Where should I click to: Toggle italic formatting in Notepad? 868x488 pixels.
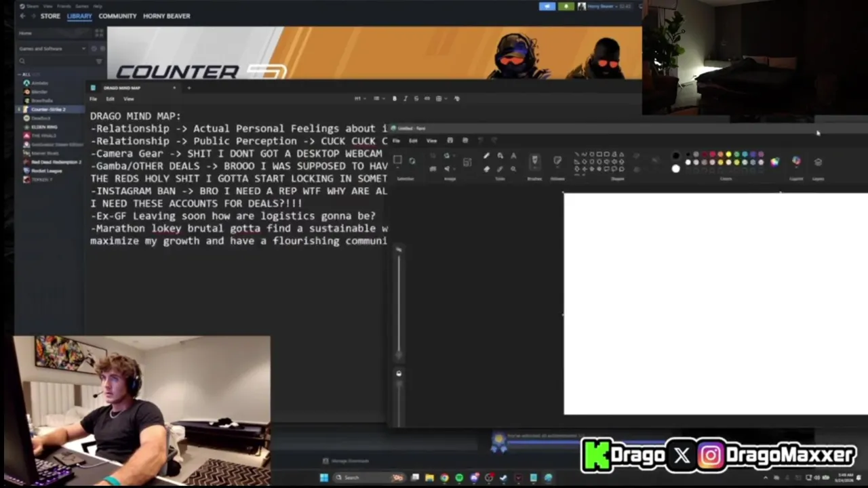(406, 98)
